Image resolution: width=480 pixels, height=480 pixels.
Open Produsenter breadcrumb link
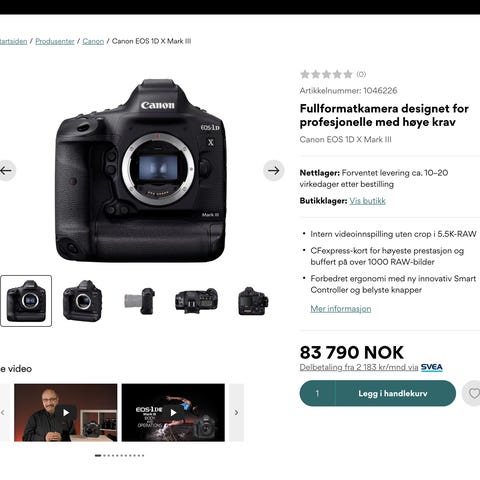(55, 41)
